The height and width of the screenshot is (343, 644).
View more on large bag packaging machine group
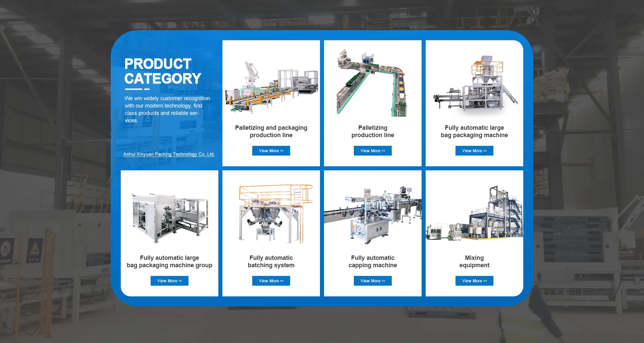169,281
